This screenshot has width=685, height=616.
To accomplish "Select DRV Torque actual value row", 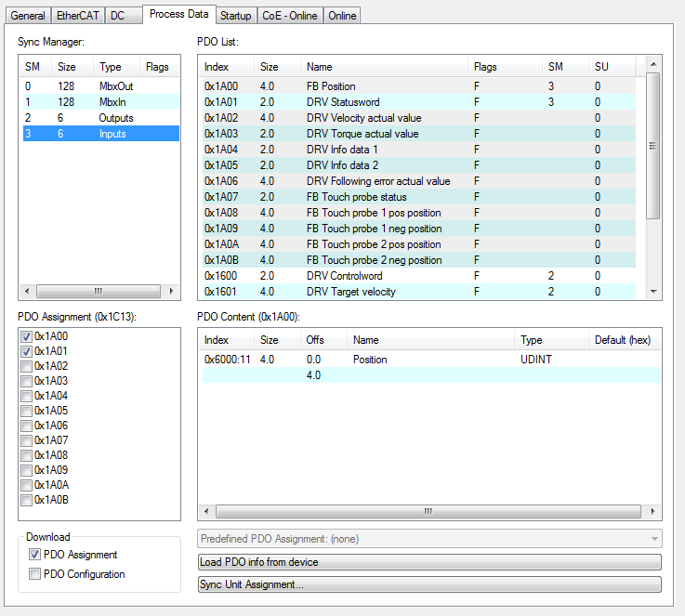I will click(x=419, y=134).
